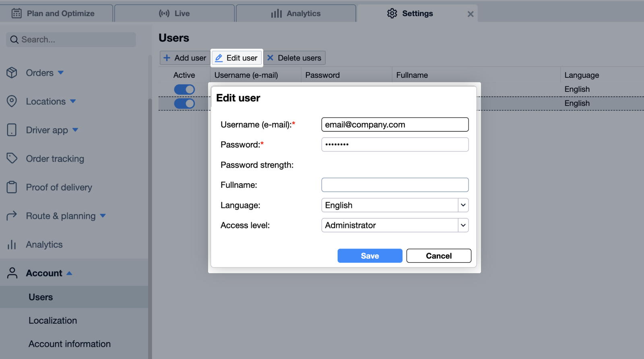Collapse the Account section arrow
Image resolution: width=644 pixels, height=359 pixels.
coord(69,273)
